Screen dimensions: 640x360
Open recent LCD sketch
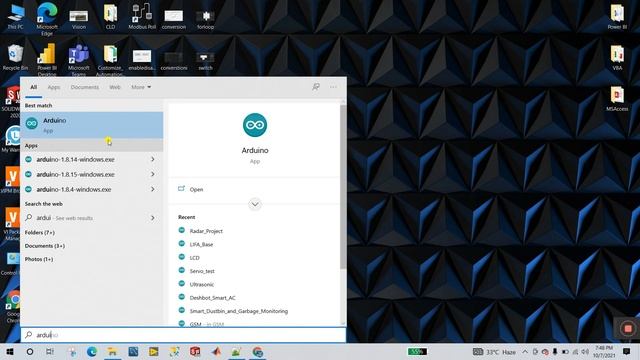point(194,258)
